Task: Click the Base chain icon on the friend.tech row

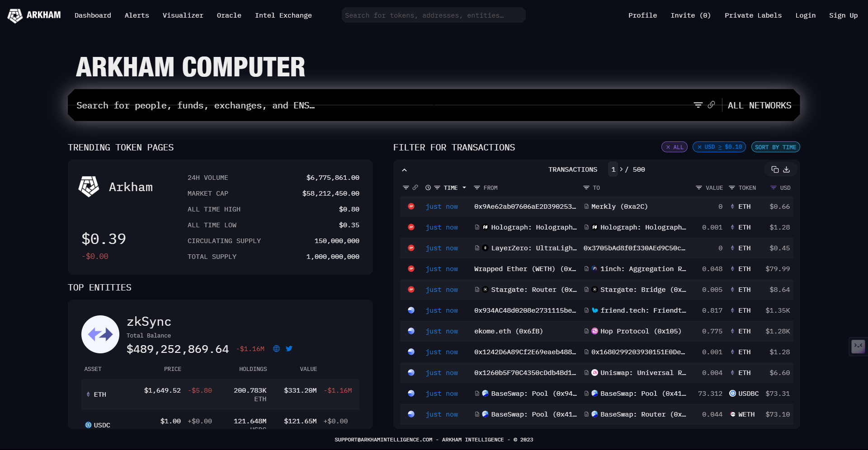Action: point(411,310)
